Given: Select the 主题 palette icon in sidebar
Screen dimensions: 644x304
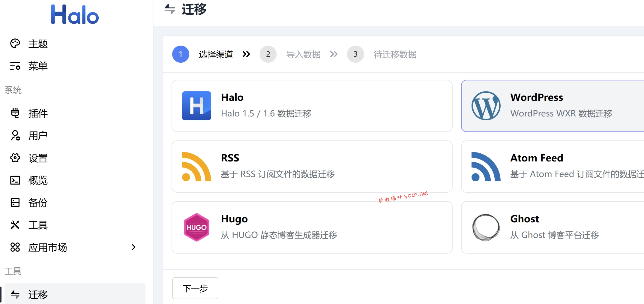Looking at the screenshot, I should (x=15, y=44).
